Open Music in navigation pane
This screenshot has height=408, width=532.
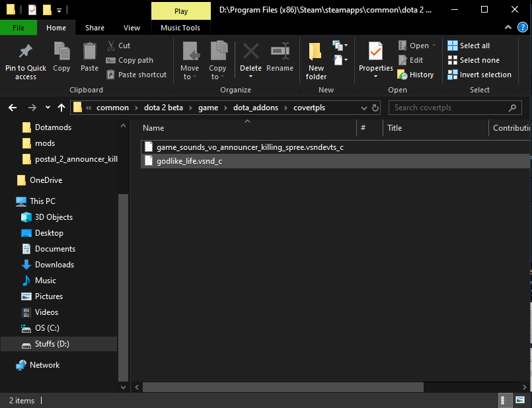[38, 281]
